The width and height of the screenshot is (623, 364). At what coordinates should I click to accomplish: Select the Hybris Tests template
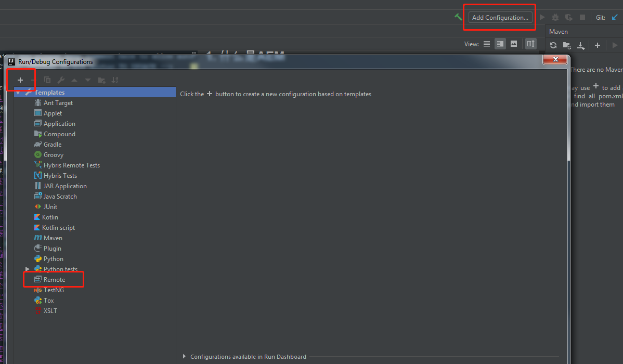click(x=60, y=176)
